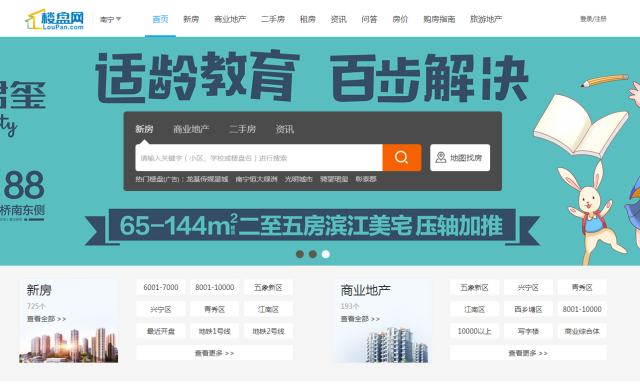The width and height of the screenshot is (640, 384).
Task: Click the keyword search input field
Action: [259, 158]
